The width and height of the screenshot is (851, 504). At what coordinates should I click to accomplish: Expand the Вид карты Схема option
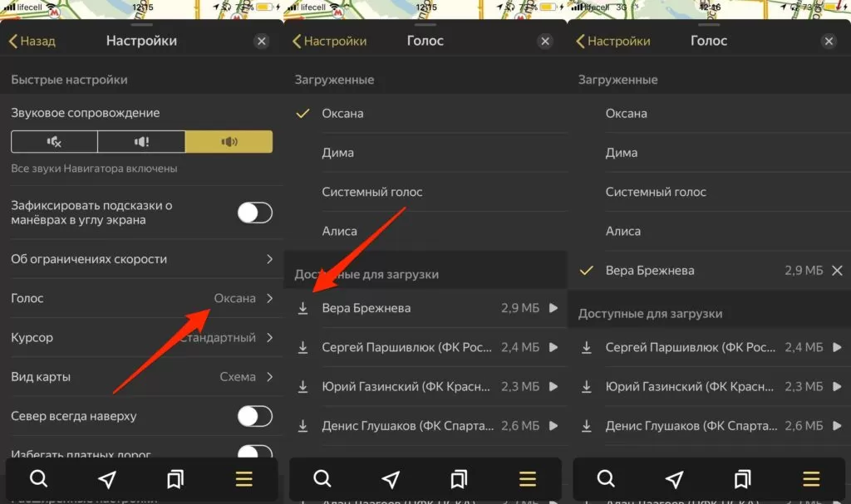(141, 377)
